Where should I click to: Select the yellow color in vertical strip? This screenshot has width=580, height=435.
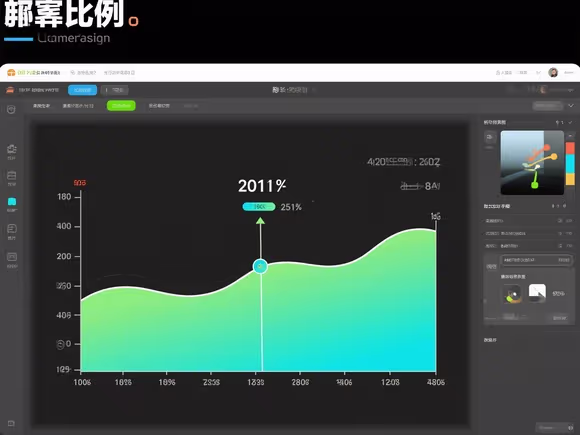tap(570, 179)
